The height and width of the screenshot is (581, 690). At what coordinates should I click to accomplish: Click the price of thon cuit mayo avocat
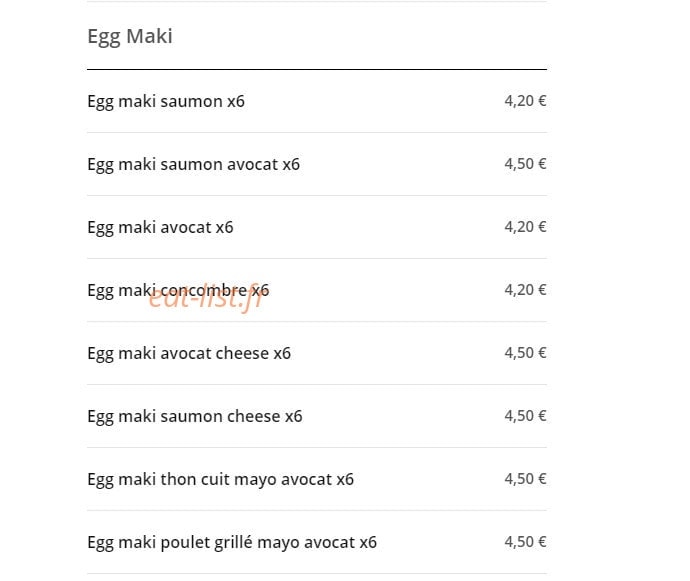point(525,478)
